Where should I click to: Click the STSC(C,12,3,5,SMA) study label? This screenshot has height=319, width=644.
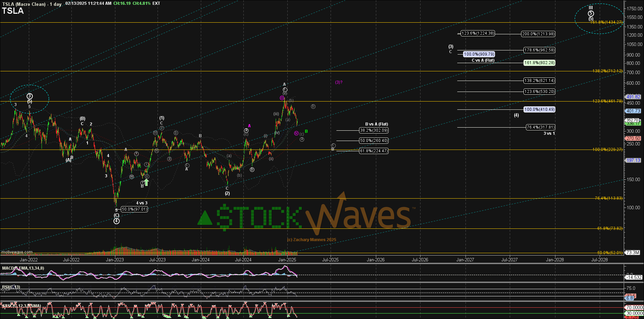click(x=22, y=306)
